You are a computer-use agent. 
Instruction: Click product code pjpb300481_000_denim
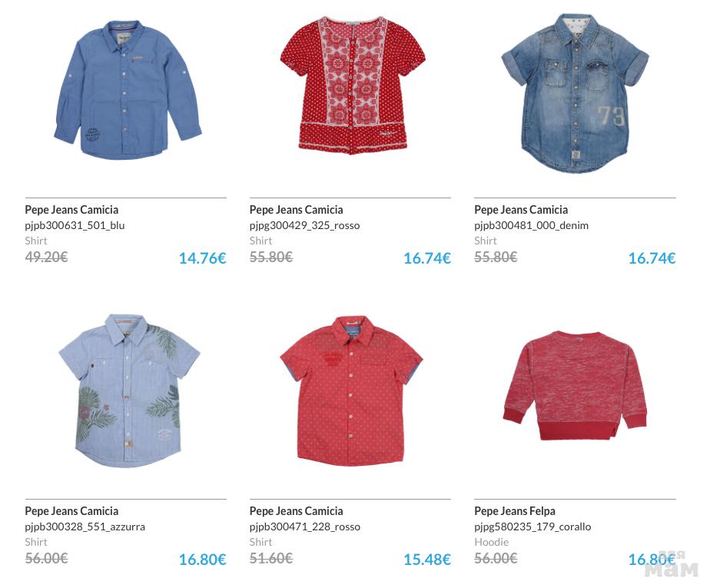point(531,225)
